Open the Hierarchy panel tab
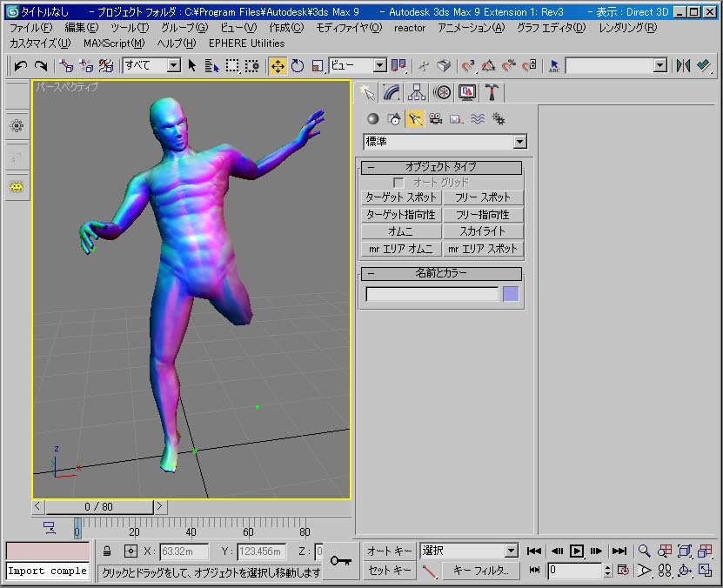723x588 pixels. (418, 92)
